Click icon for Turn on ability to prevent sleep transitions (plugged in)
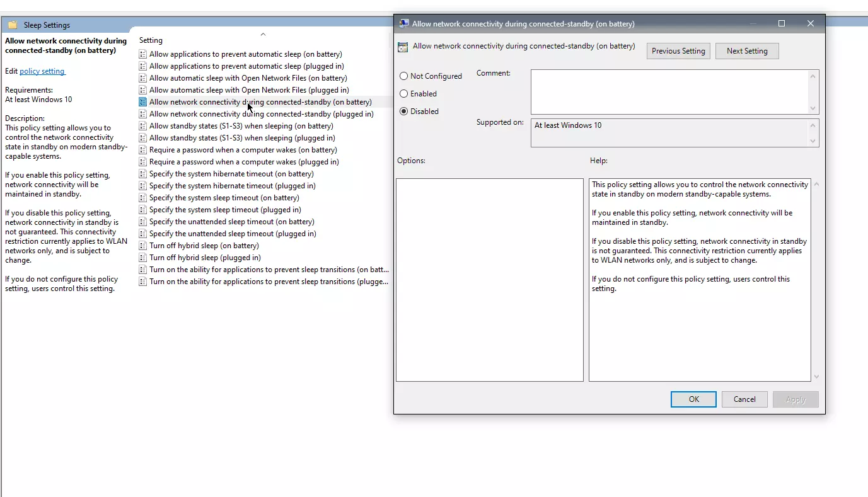Screen dimensions: 868x497 click(143, 282)
